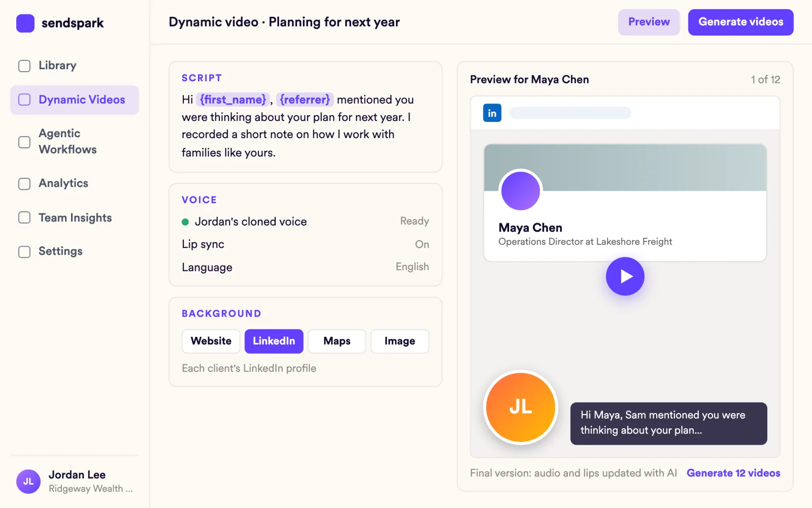The image size is (812, 508).
Task: Click the '1 of 12' counter
Action: 765,79
